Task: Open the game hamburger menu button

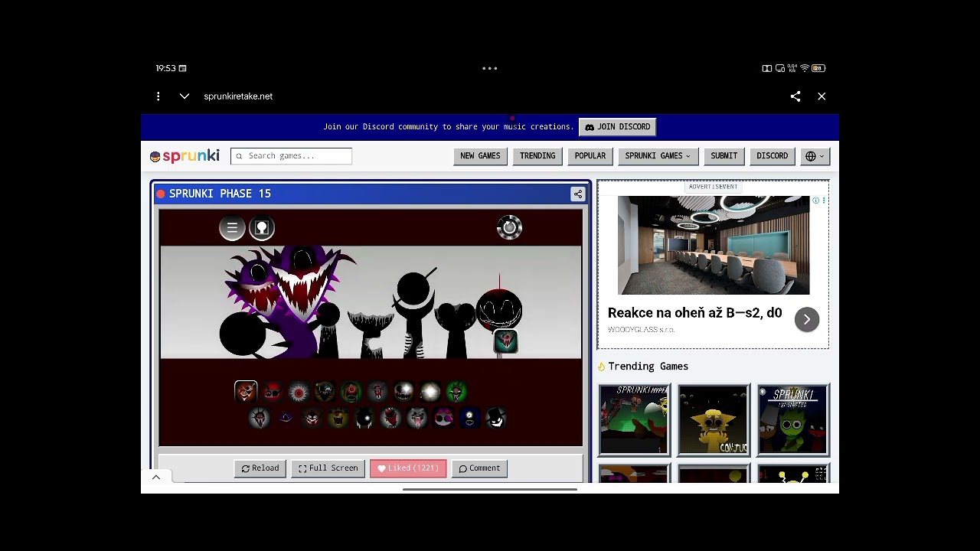Action: tap(232, 228)
